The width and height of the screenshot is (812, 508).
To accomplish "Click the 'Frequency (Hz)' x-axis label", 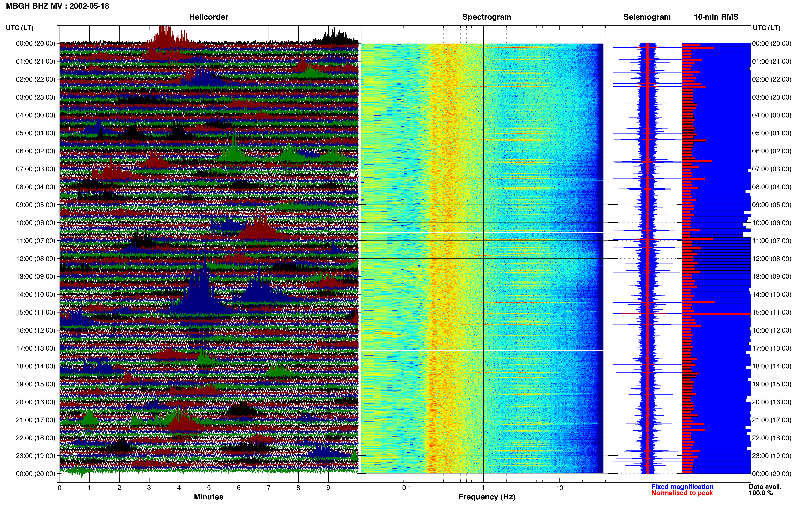I will (487, 497).
